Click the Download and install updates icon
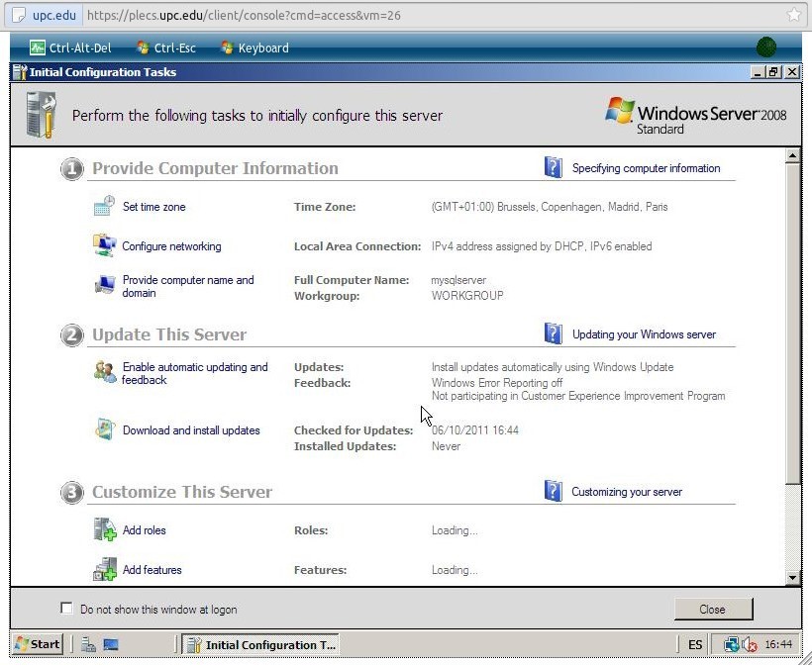The image size is (812, 665). pos(104,429)
